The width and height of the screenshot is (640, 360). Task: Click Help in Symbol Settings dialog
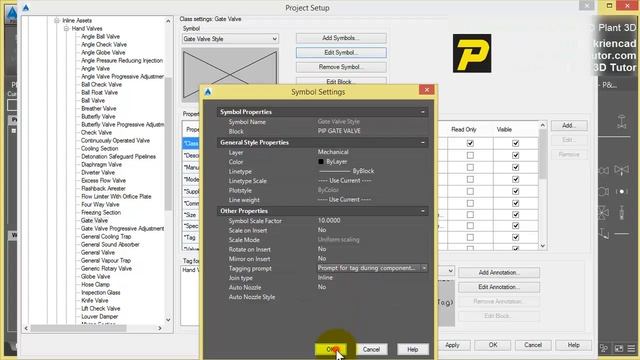(x=413, y=349)
